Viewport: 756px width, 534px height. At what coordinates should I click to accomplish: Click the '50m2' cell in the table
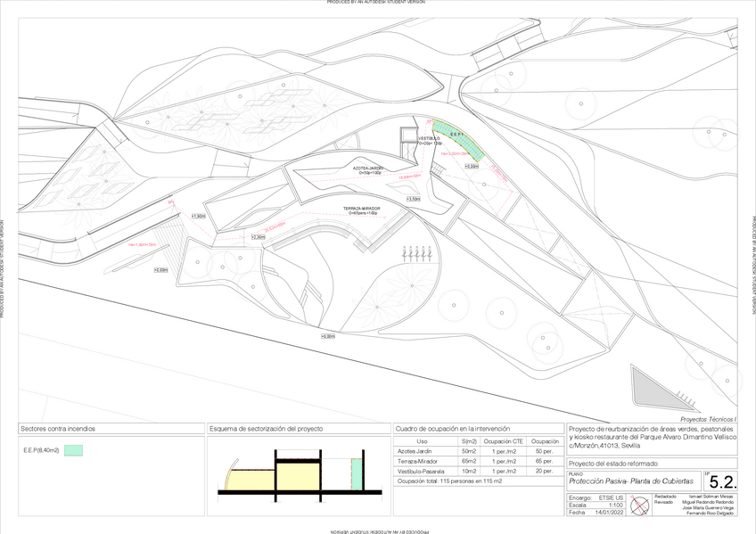coord(469,451)
